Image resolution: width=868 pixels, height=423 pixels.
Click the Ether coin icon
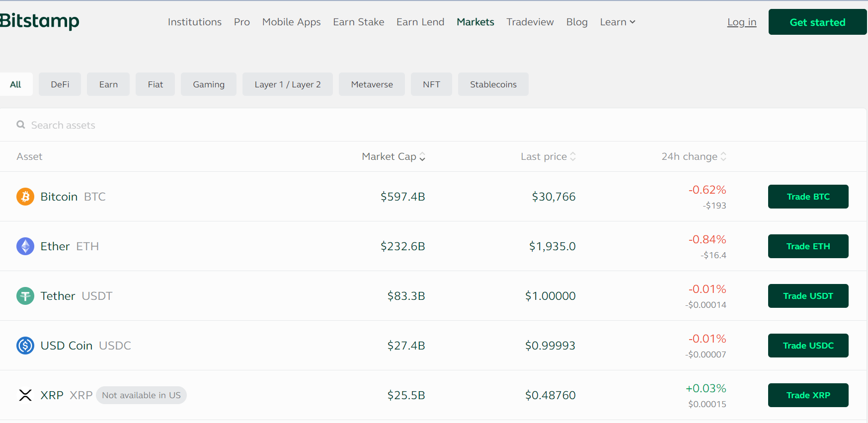click(x=25, y=246)
